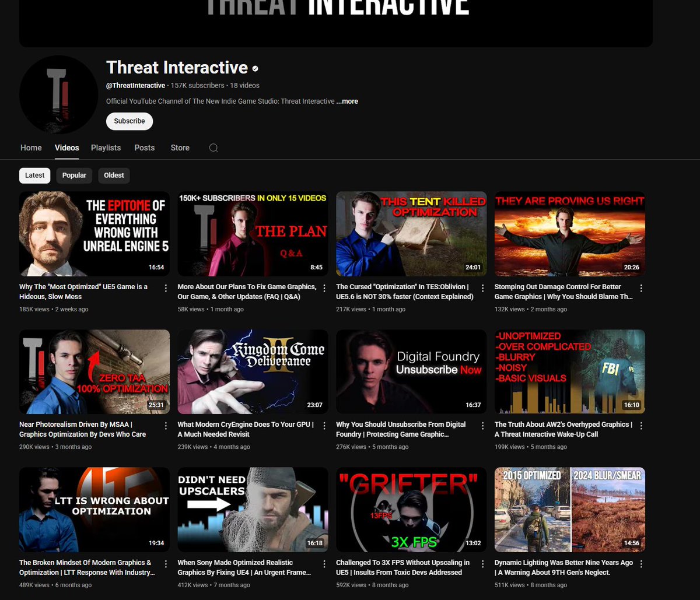Click the "157K subscribers" text
This screenshot has width=700, height=600.
point(197,86)
